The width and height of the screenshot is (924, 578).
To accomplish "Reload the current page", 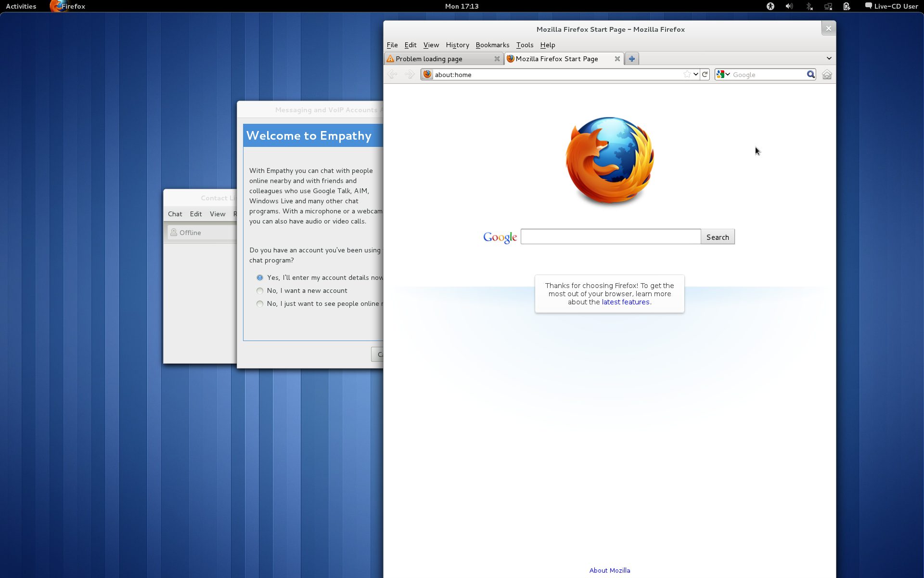I will click(705, 74).
